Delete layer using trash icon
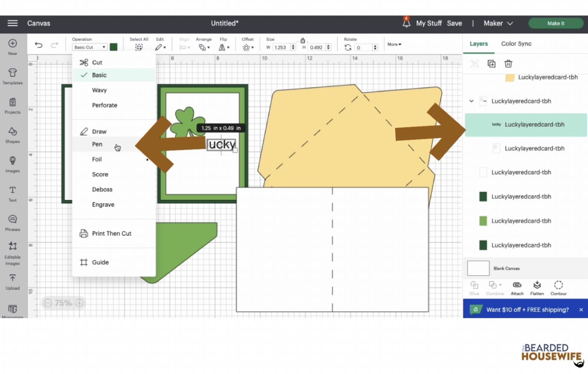This screenshot has height=374, width=588. coord(508,64)
